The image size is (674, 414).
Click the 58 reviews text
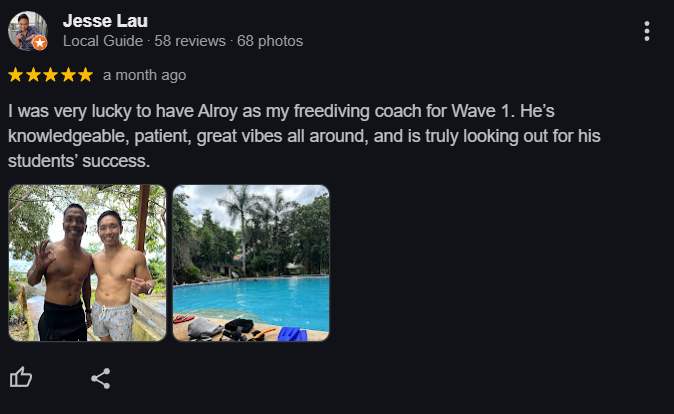click(190, 41)
